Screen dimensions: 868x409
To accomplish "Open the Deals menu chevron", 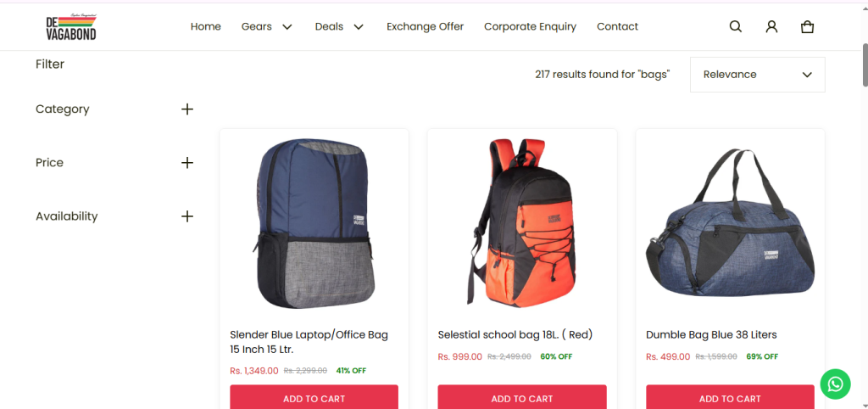I will click(x=359, y=26).
